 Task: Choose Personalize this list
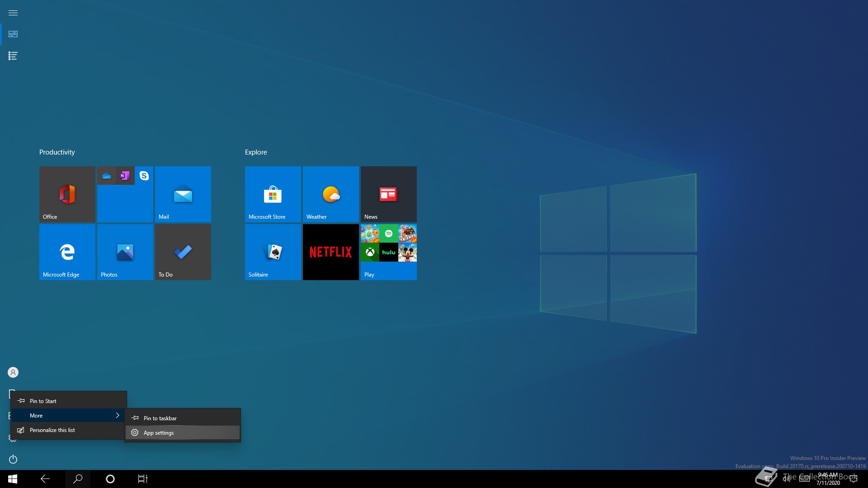[x=69, y=430]
